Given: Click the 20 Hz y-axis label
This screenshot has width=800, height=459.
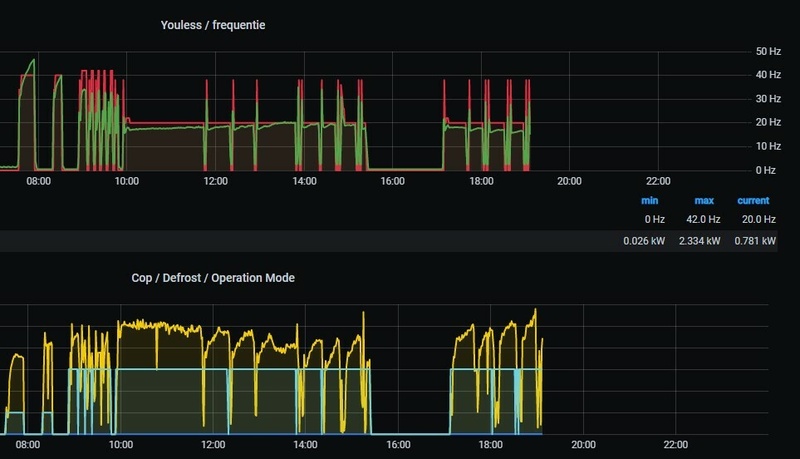Looking at the screenshot, I should [768, 122].
